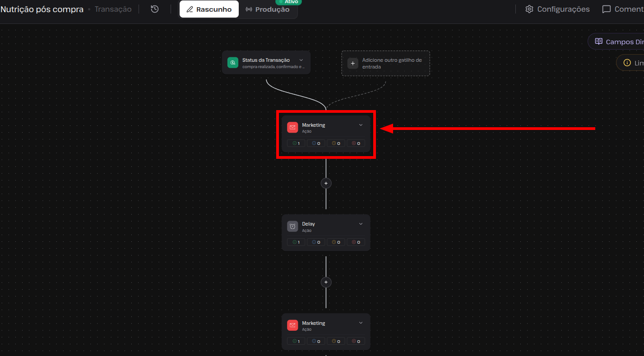
Task: Click the alarm clock icon in Delay node
Action: (292, 227)
